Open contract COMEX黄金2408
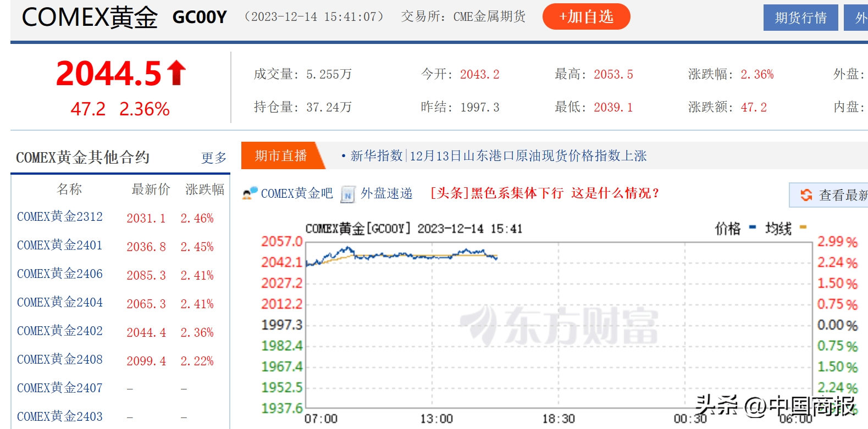 tap(60, 360)
